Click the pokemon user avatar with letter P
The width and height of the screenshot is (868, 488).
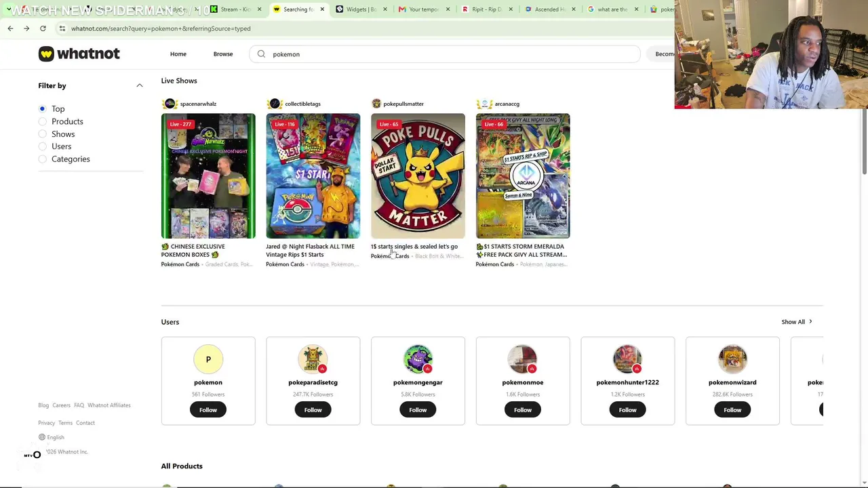point(208,359)
